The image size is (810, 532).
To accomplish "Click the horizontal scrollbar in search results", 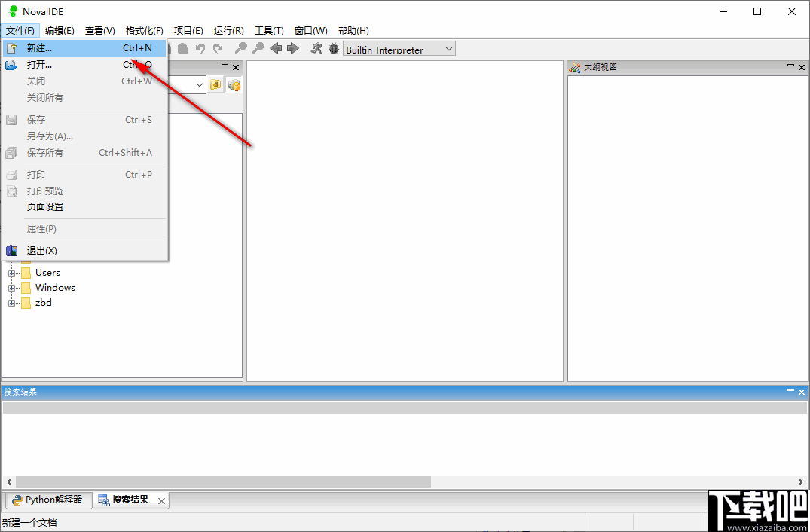I will point(223,482).
